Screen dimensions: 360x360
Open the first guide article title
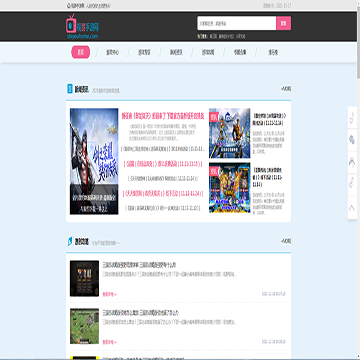click(139, 265)
